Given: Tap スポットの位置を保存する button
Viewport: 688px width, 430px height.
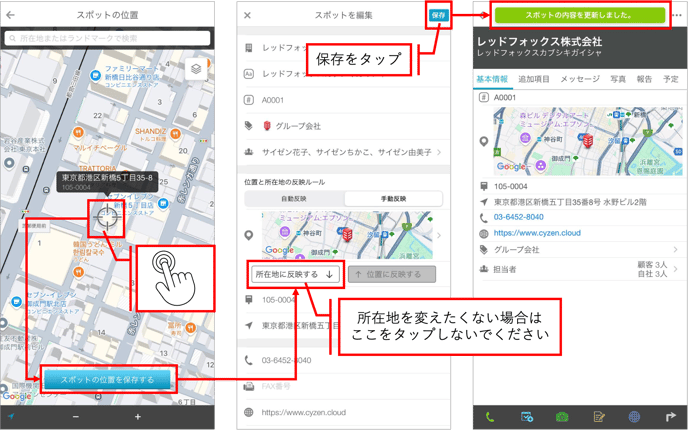Looking at the screenshot, I should point(107,380).
